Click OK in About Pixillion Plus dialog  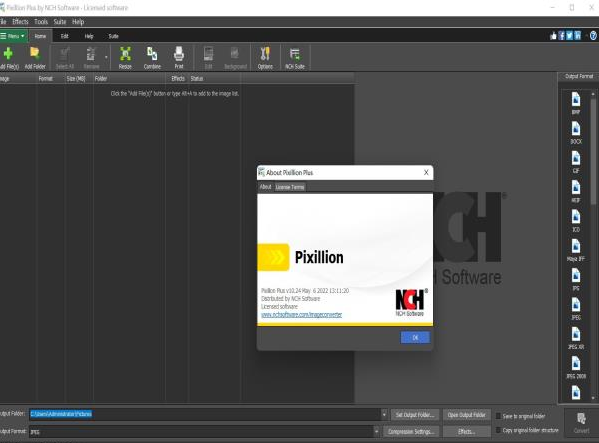tap(415, 337)
